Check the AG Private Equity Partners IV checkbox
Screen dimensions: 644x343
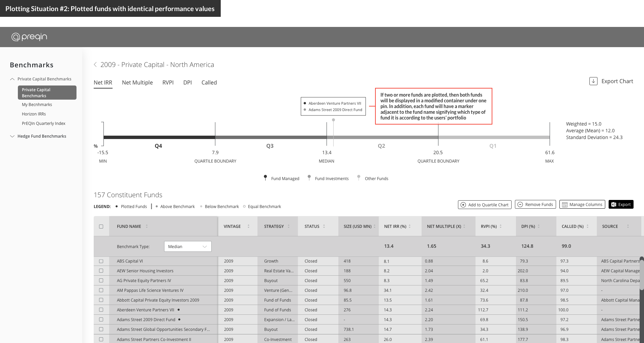tap(101, 280)
